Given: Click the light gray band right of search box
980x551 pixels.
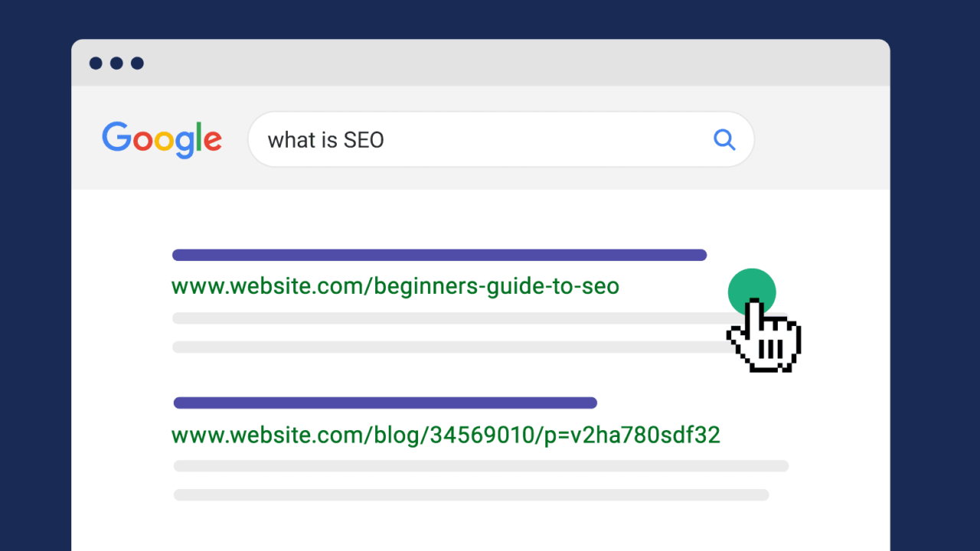Looking at the screenshot, I should pyautogui.click(x=823, y=140).
